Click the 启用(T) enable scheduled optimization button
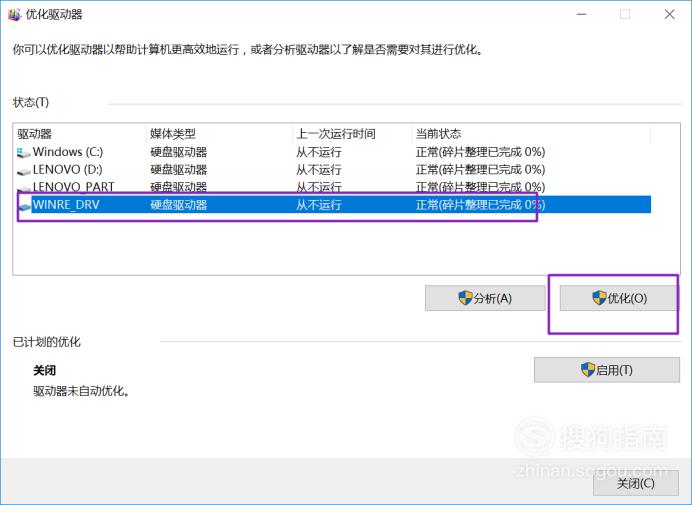This screenshot has height=505, width=692. (607, 369)
